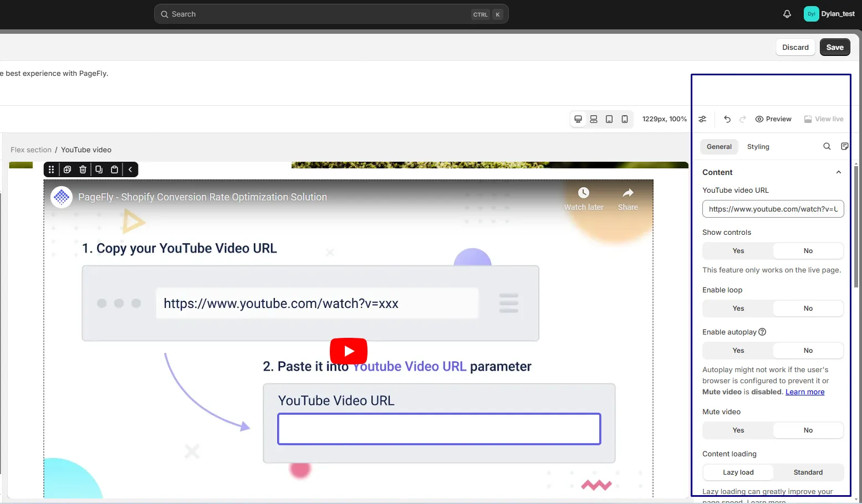Click Flex section breadcrumb
The width and height of the screenshot is (862, 504).
(31, 150)
